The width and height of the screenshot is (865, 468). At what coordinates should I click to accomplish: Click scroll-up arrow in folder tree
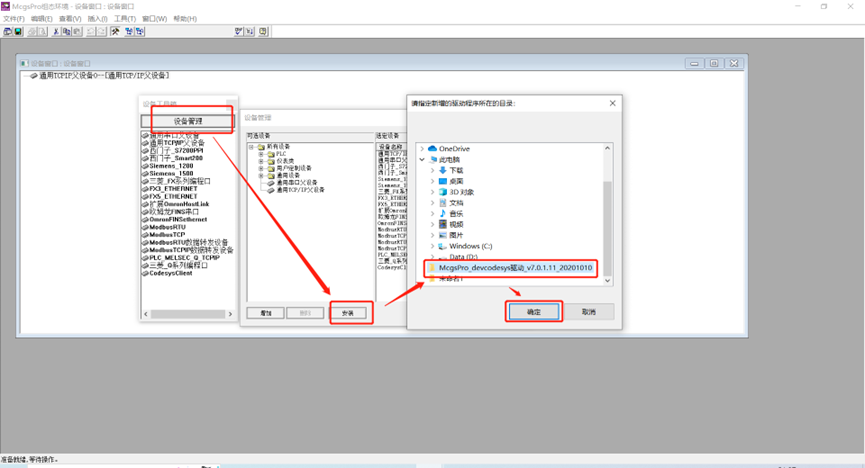607,148
